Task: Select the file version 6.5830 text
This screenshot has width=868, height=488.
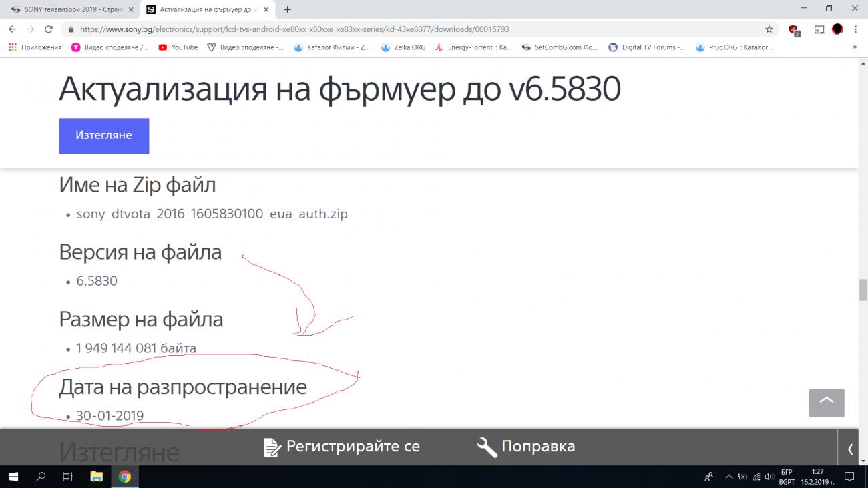Action: (97, 281)
